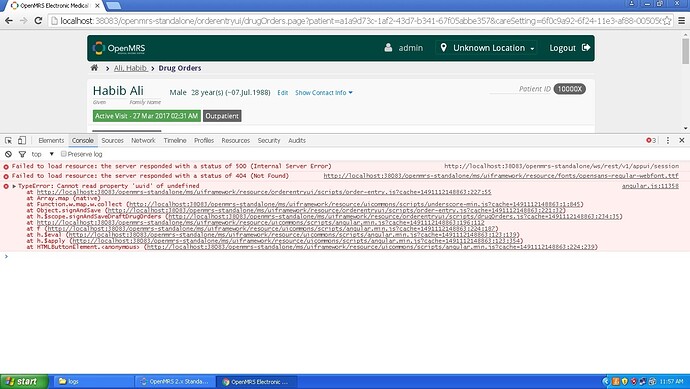Go back in browser history
Image resolution: width=690 pixels, height=389 pixels.
click(x=9, y=21)
